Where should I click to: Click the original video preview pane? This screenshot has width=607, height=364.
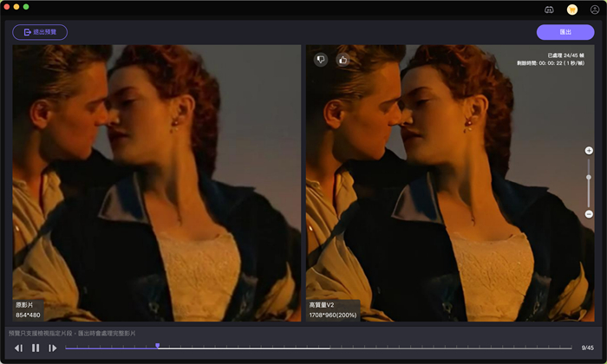pyautogui.click(x=157, y=183)
